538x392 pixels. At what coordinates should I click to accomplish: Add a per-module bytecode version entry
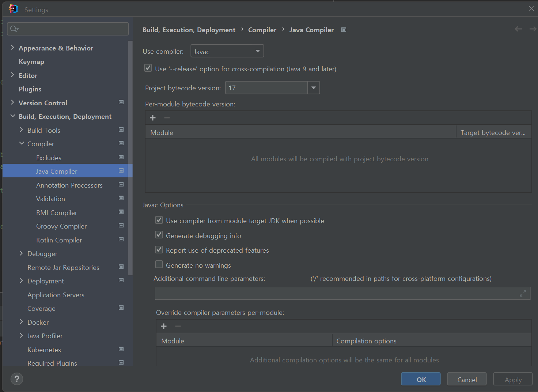pos(153,118)
